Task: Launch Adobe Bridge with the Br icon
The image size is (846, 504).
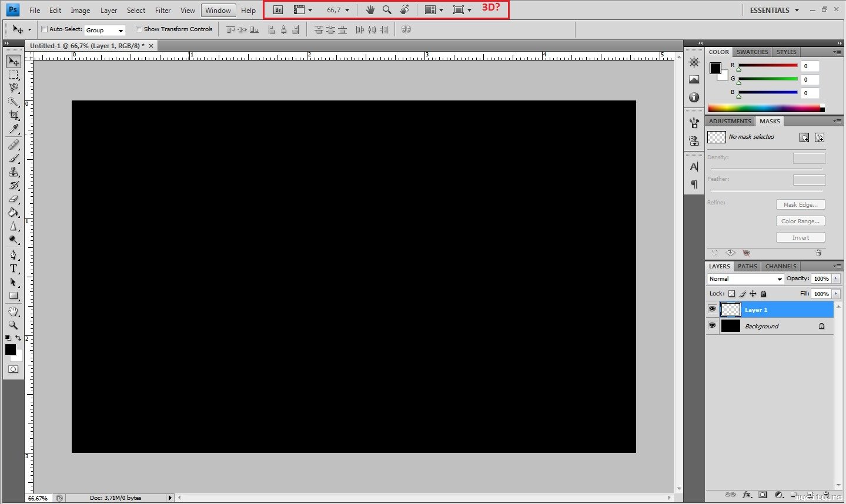Action: [x=278, y=10]
